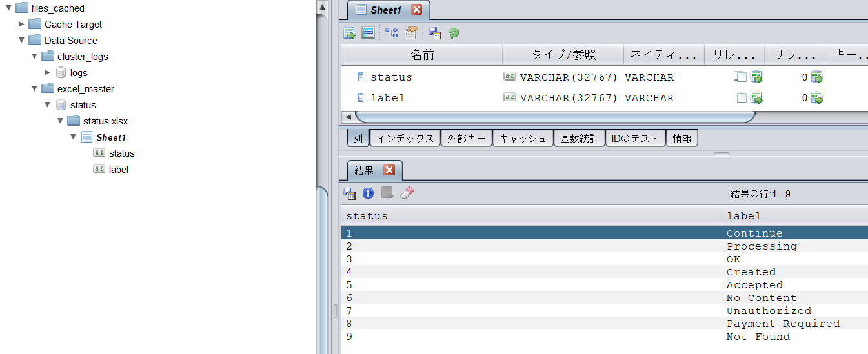Click the first Sheet1 toolbar icon with green arrow
868x354 pixels.
point(349,33)
